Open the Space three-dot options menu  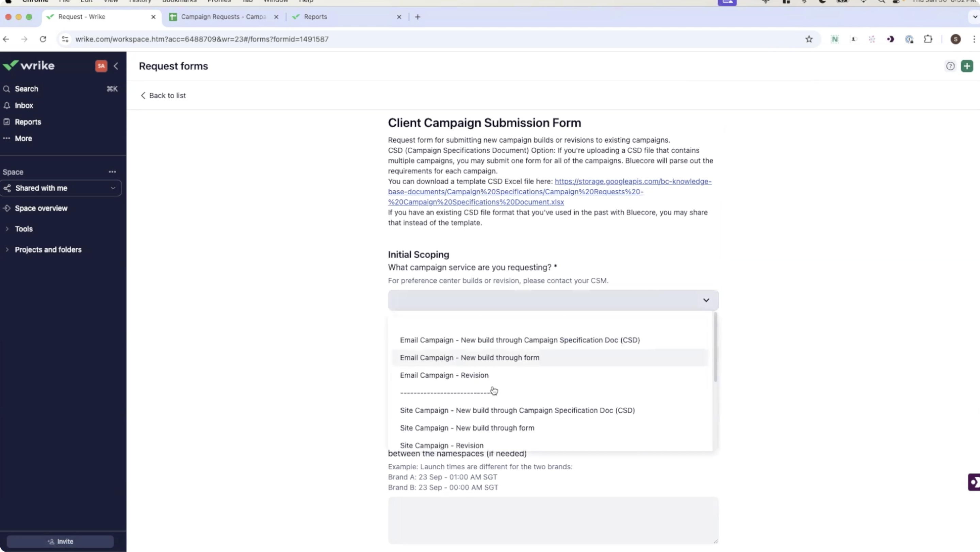[112, 172]
